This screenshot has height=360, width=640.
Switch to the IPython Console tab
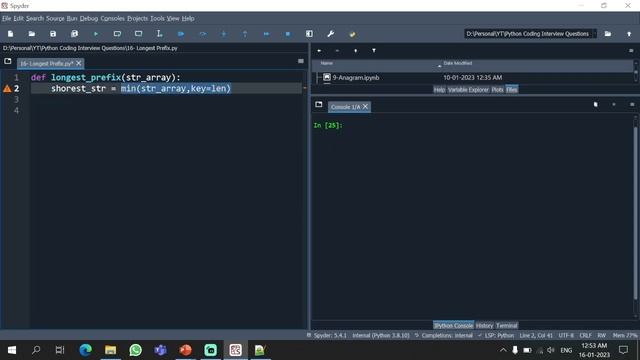(x=453, y=326)
